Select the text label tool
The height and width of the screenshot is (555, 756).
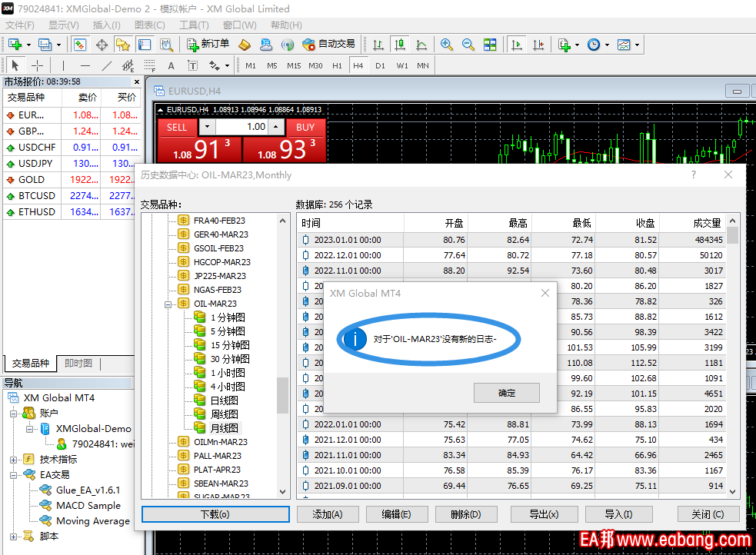coord(192,65)
